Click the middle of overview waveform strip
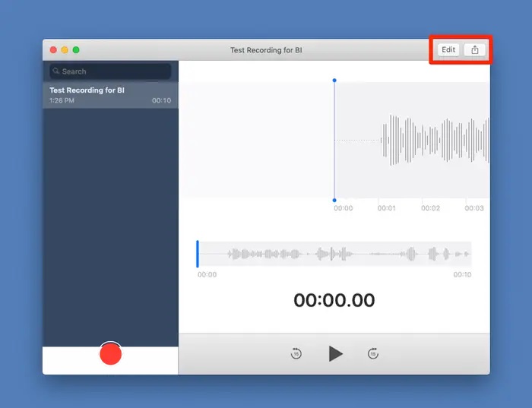Image resolution: width=532 pixels, height=408 pixels. 334,254
